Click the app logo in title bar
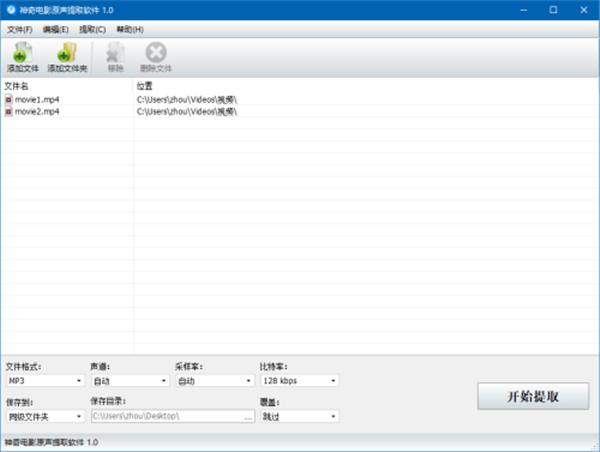Viewport: 600px width, 452px height. 11,10
